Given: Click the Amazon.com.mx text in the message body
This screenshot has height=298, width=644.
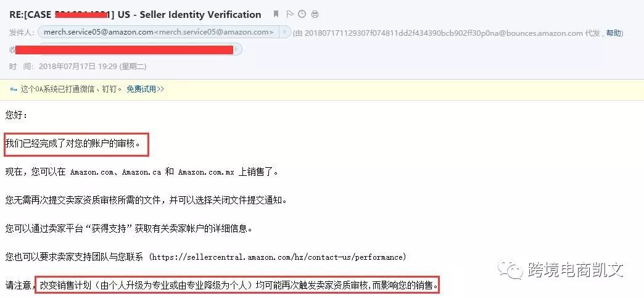Looking at the screenshot, I should pyautogui.click(x=206, y=172).
